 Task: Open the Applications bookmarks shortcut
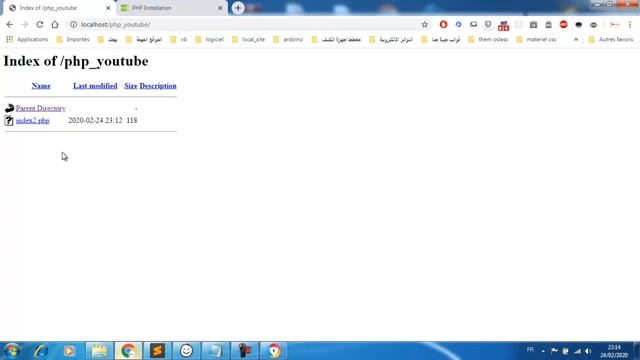[27, 39]
